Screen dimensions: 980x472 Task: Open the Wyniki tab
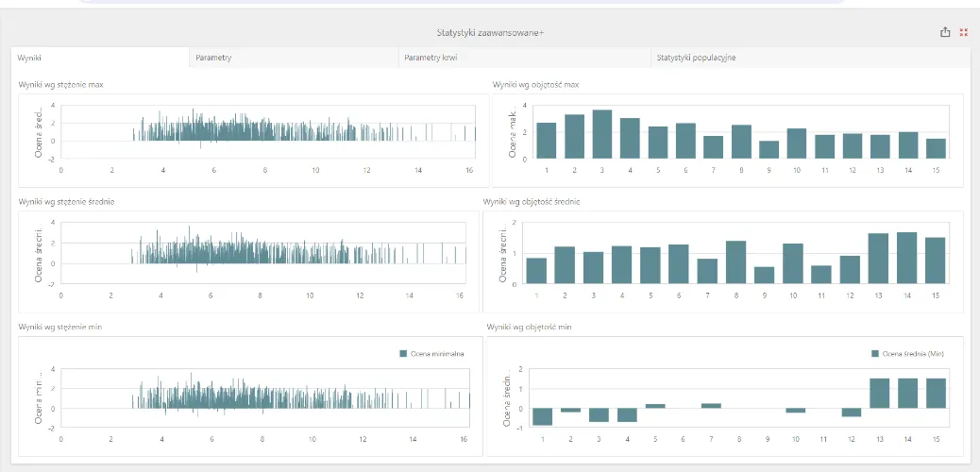tap(100, 58)
